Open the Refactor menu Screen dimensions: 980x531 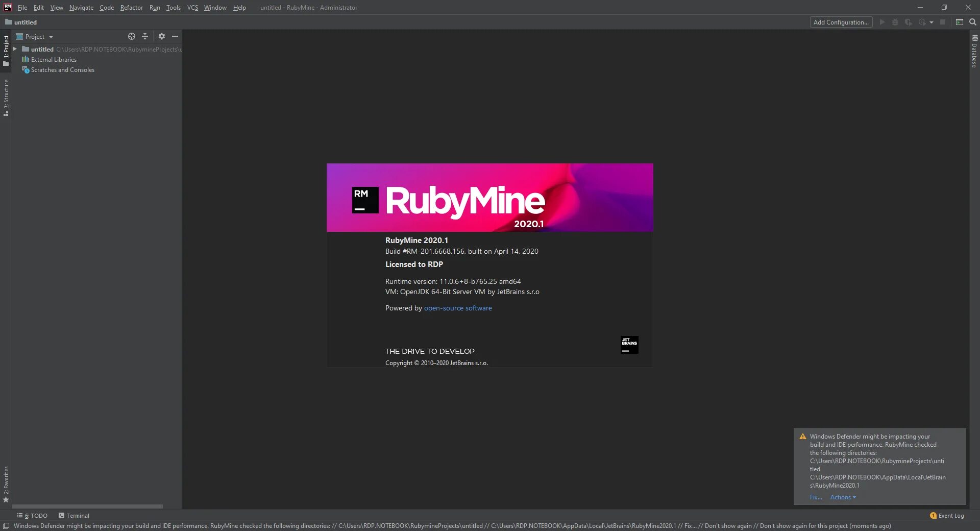point(131,8)
